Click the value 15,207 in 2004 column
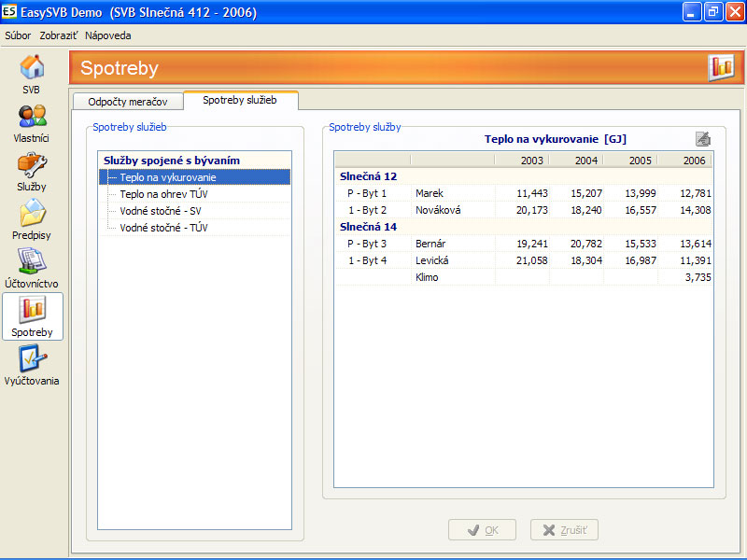Image resolution: width=747 pixels, height=560 pixels. (586, 193)
